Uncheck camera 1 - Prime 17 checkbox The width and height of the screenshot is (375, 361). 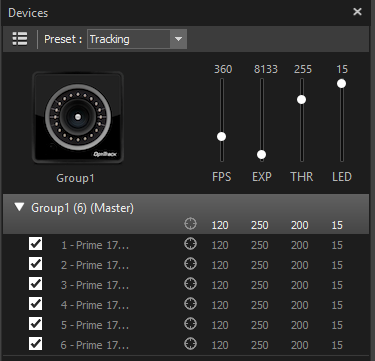pos(35,244)
